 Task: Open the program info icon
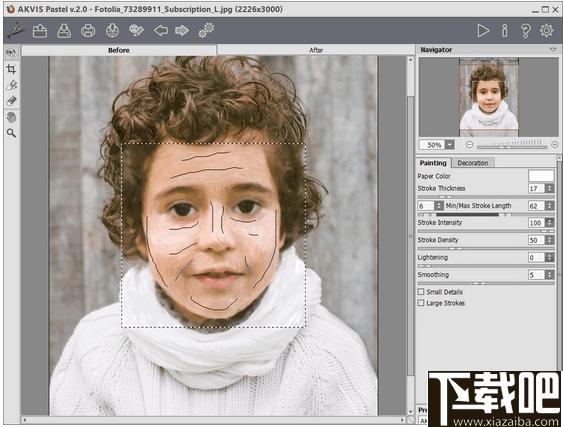504,31
